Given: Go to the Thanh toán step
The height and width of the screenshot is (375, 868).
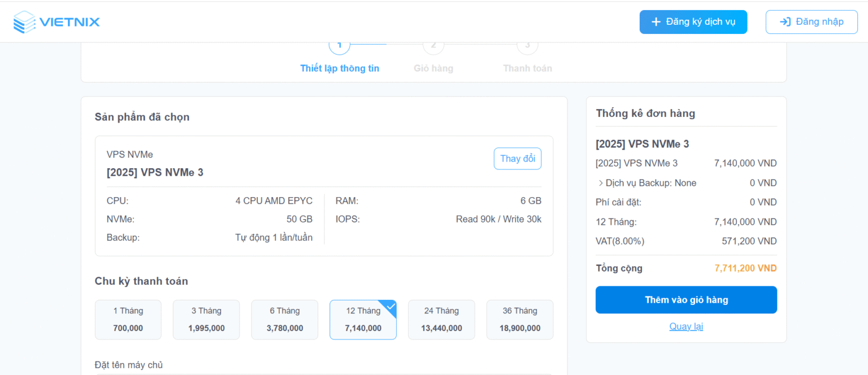Looking at the screenshot, I should pyautogui.click(x=527, y=68).
